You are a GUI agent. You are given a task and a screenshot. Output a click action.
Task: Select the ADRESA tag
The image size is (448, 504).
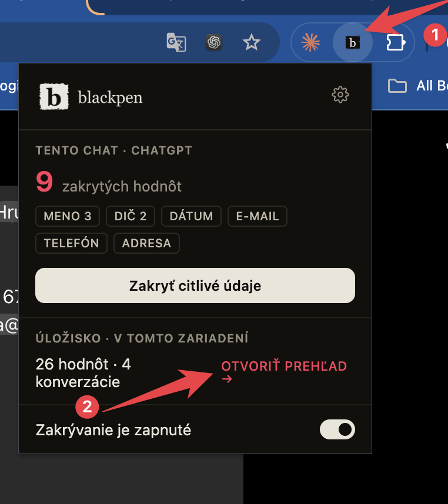[146, 243]
